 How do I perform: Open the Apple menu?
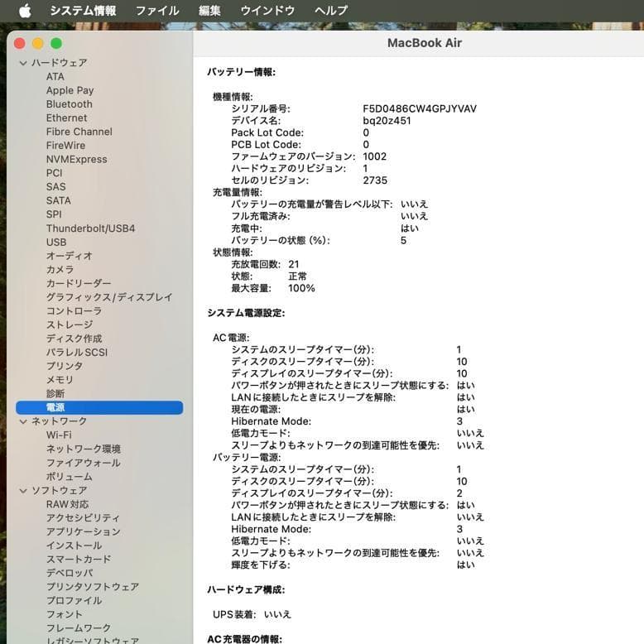coord(25,10)
